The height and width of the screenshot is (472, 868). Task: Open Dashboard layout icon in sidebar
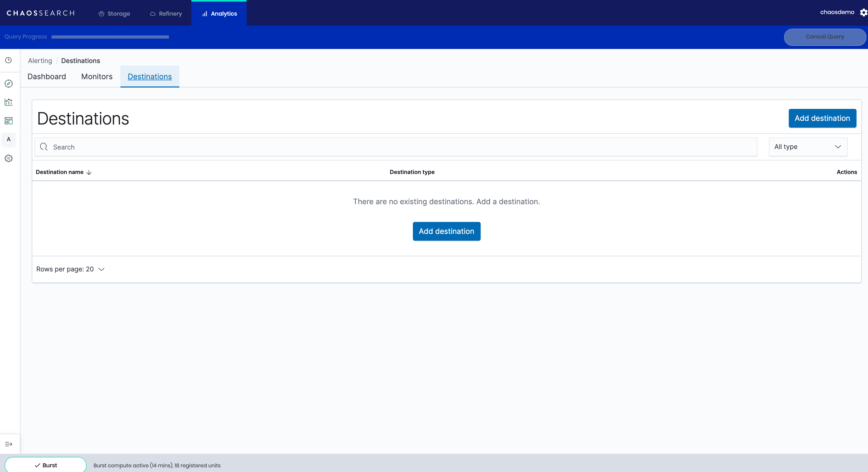[x=8, y=121]
